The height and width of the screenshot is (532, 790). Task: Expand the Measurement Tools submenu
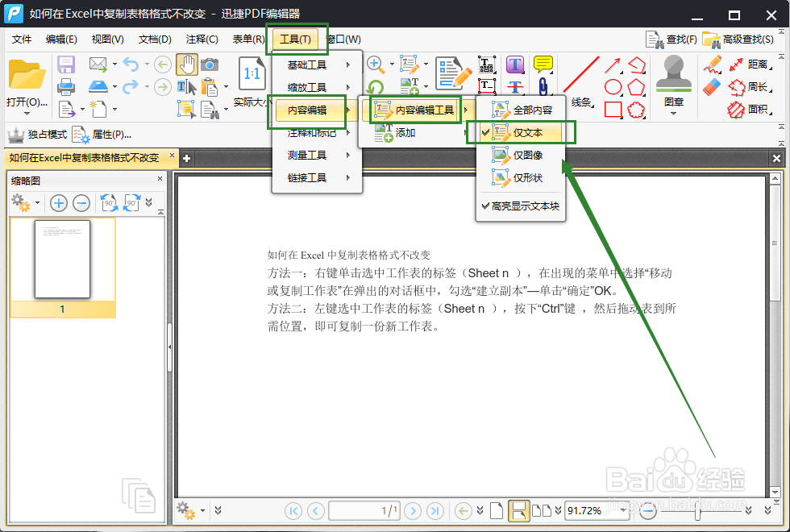[317, 155]
